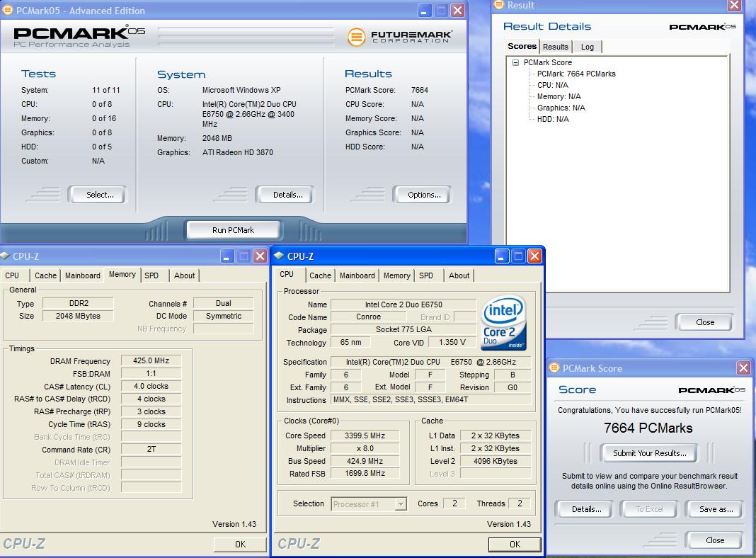Open Mainboard tab in left CPU-Z window
Viewport: 756px width, 558px height.
(x=82, y=275)
